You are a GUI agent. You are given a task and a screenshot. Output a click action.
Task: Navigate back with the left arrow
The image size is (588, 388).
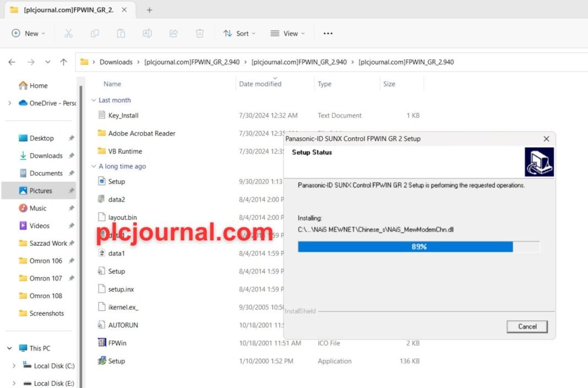(12, 62)
